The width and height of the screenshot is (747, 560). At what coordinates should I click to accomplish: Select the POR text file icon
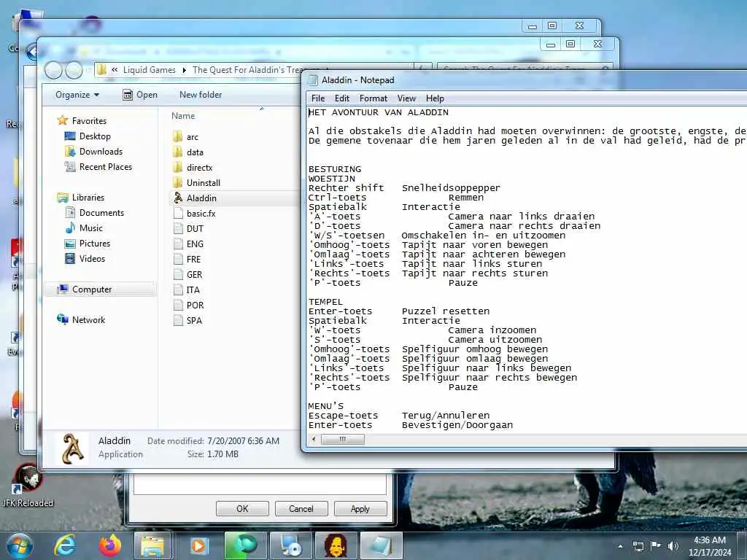coord(178,306)
